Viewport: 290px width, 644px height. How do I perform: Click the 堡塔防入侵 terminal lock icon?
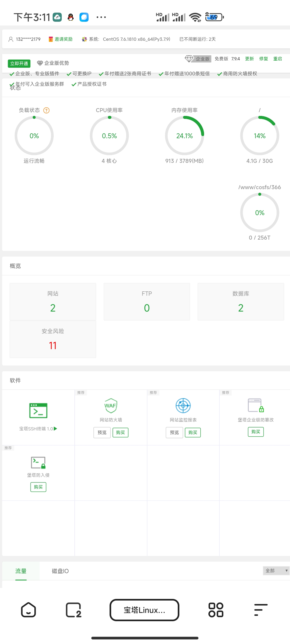pos(38,463)
